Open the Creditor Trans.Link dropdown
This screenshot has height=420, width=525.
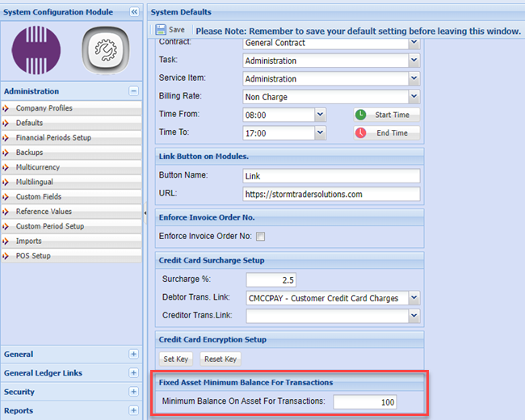[414, 316]
